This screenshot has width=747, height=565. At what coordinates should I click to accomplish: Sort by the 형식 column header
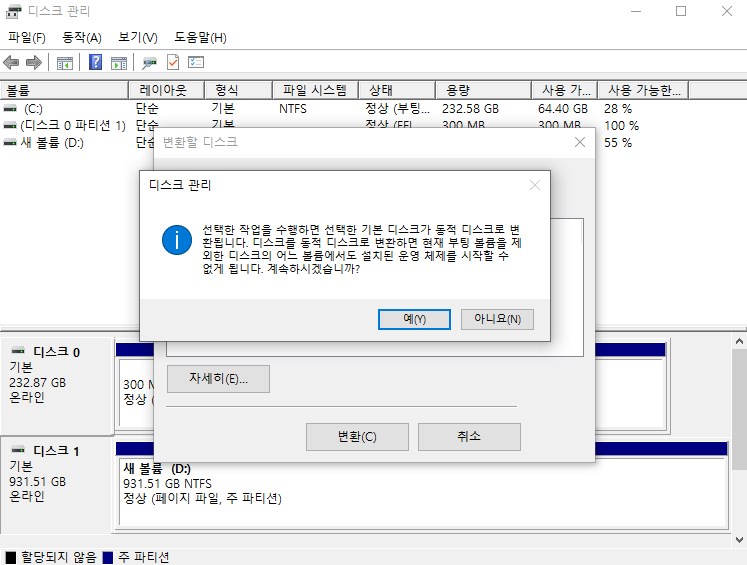[238, 90]
